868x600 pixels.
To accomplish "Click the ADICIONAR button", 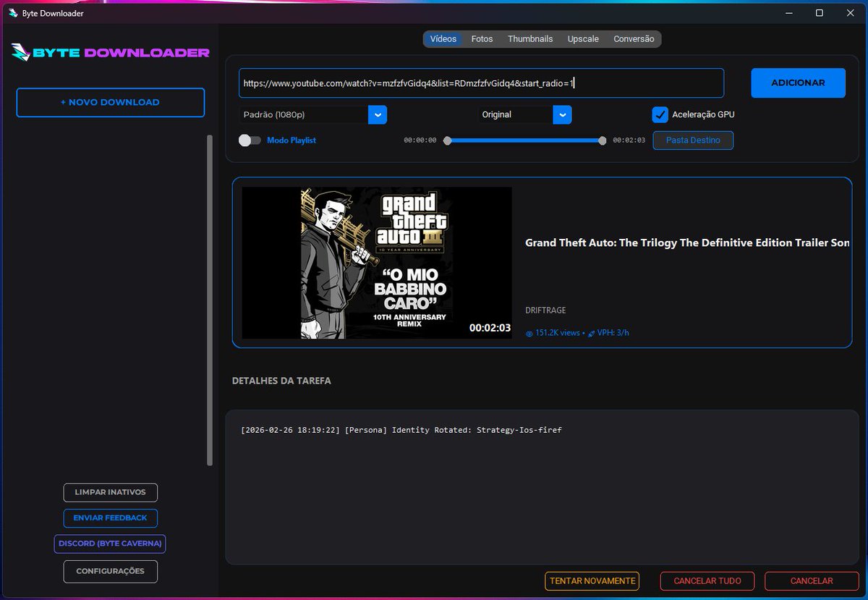I will (x=798, y=83).
